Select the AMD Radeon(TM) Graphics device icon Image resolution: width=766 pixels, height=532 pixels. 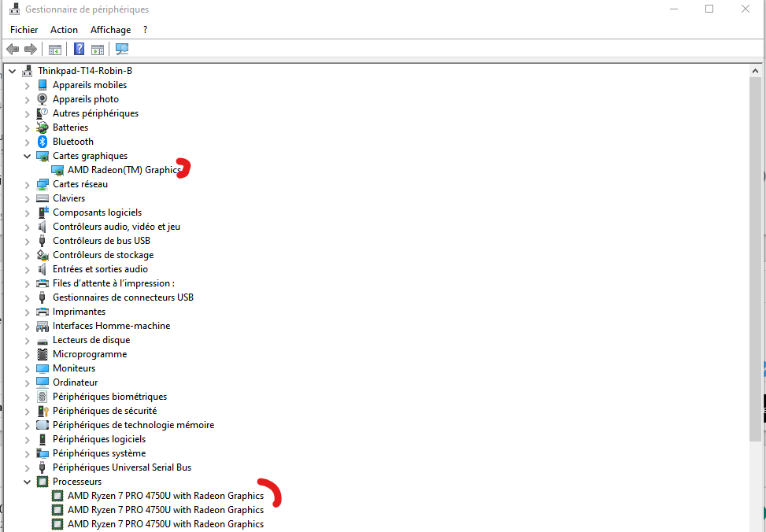pos(57,170)
